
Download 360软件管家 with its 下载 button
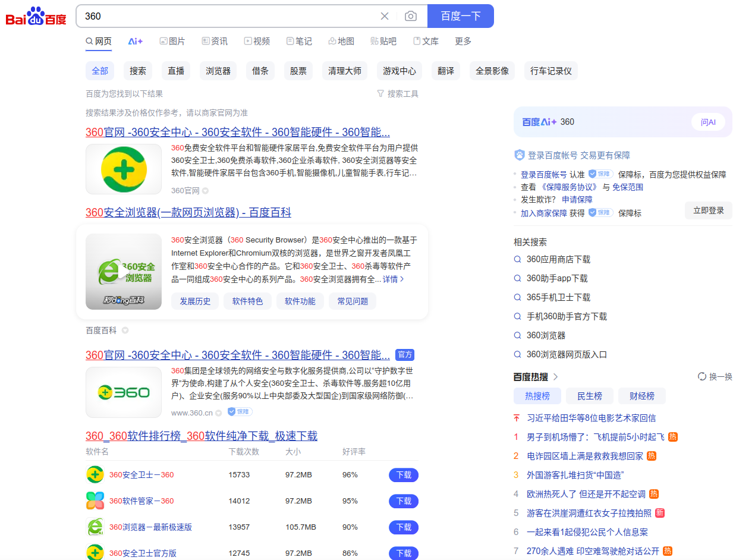click(x=404, y=501)
